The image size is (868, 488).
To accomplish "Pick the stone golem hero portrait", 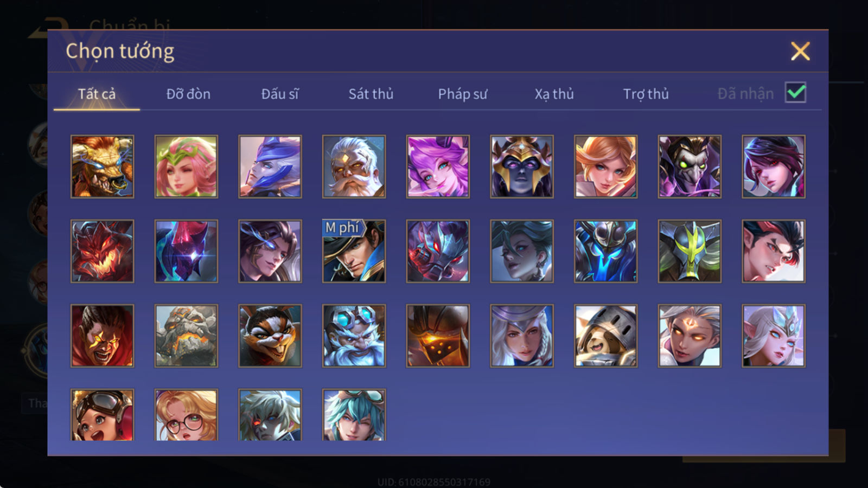I will click(186, 336).
